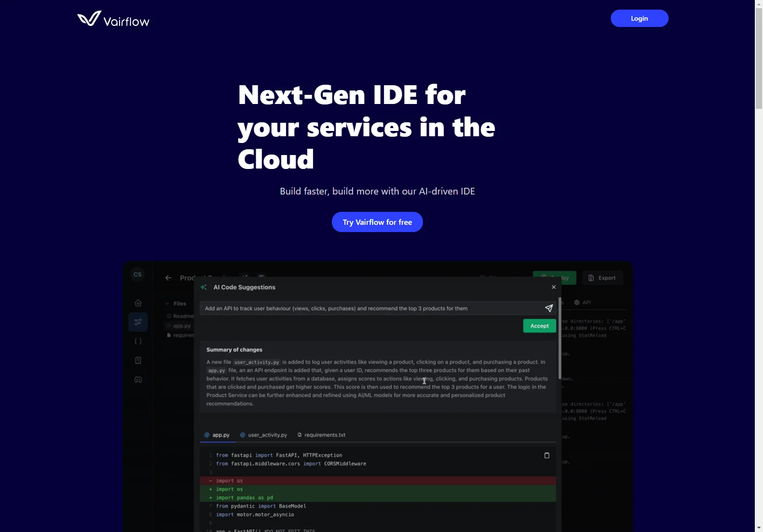The image size is (763, 532).
Task: Click the green Accept button
Action: (539, 326)
